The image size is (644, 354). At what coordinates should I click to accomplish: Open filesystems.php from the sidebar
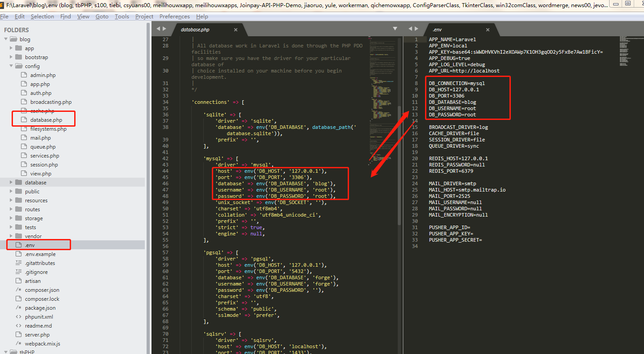pos(48,129)
